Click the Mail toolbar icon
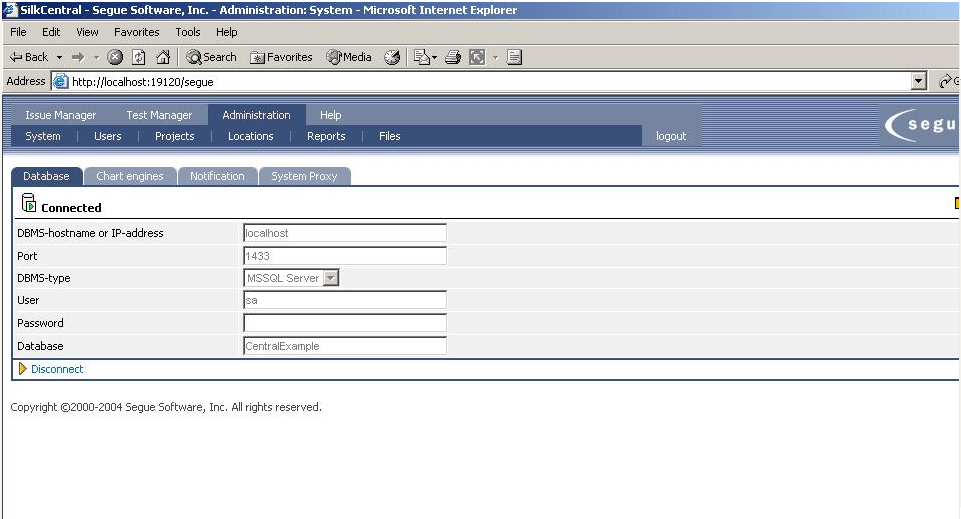Viewport: 961px width, 519px height. coord(422,57)
